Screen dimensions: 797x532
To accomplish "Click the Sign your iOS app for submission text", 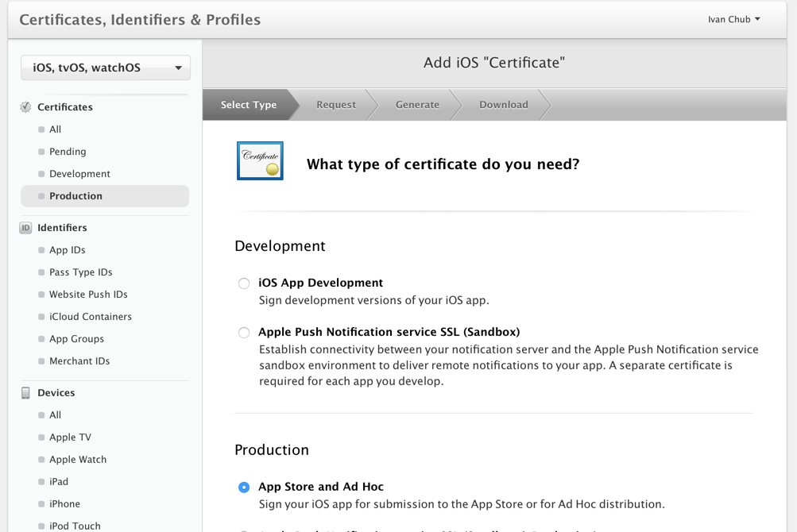I will (x=462, y=504).
